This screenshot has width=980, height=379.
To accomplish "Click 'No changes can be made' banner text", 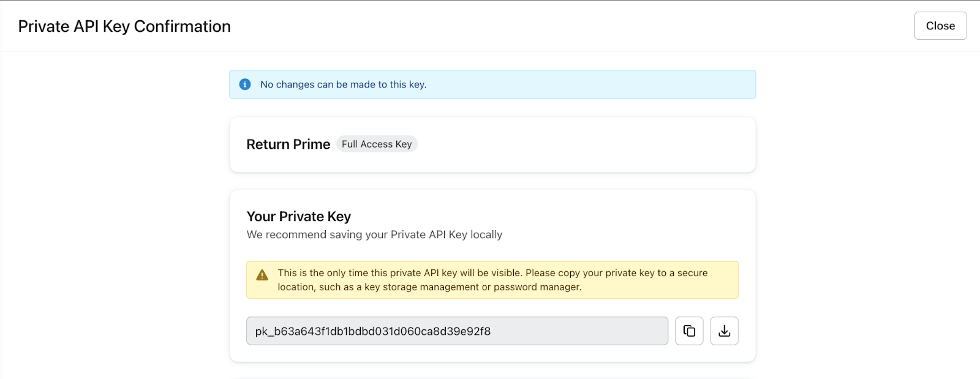I will (x=343, y=84).
